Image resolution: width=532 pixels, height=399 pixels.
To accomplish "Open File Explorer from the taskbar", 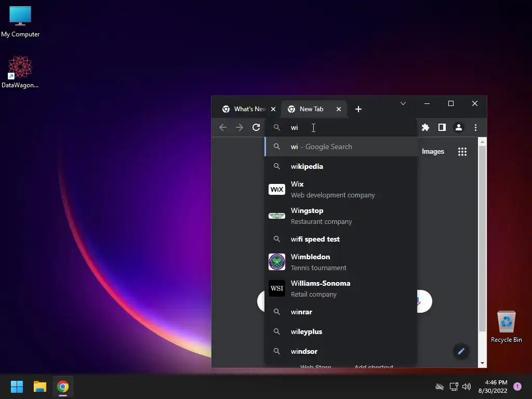I will (x=39, y=387).
